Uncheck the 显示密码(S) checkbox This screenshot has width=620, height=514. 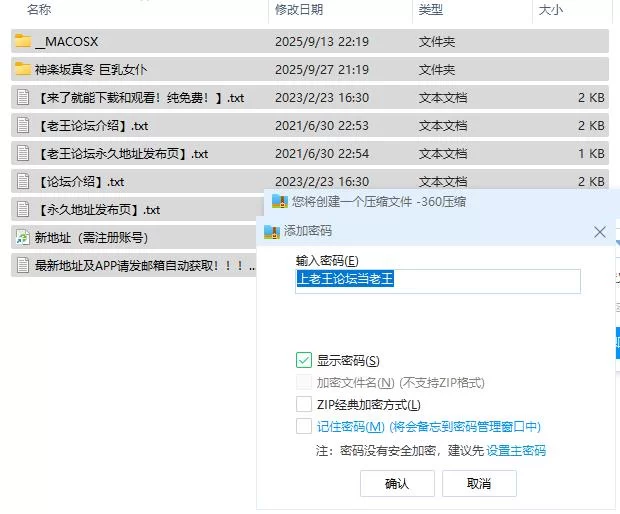pos(304,360)
